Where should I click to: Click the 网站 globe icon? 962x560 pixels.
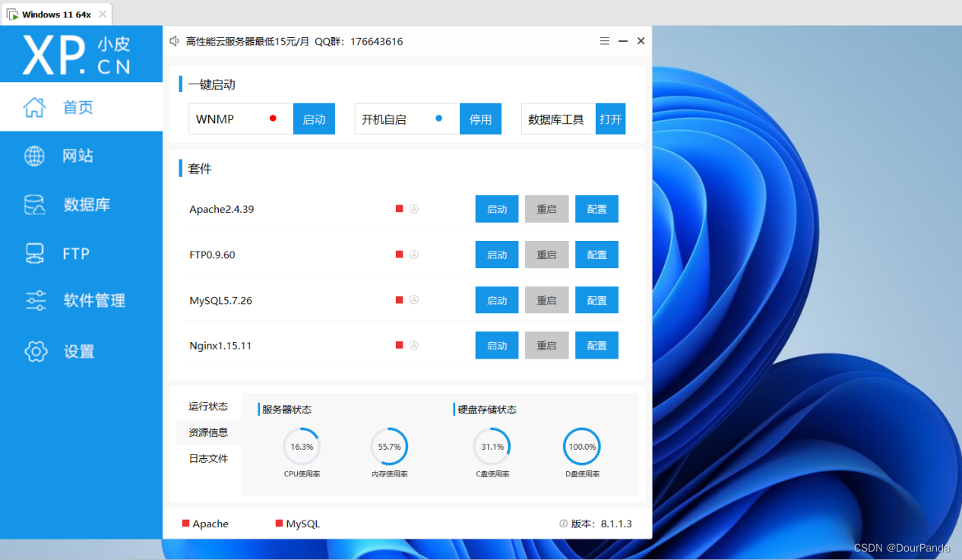pos(34,156)
